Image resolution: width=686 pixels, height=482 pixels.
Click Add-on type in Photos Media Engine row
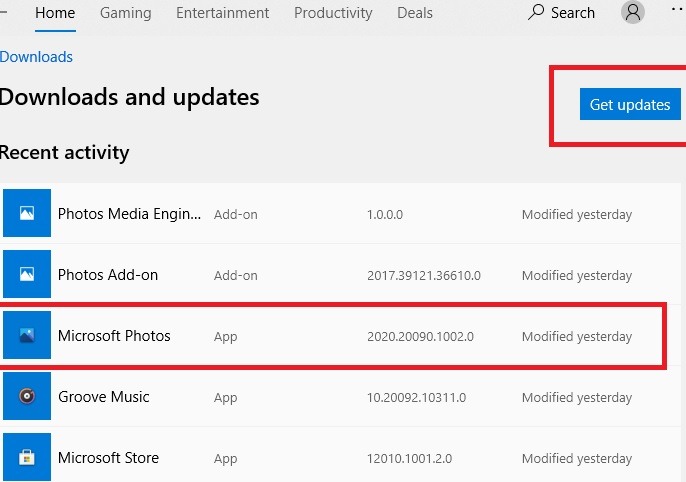(x=236, y=214)
